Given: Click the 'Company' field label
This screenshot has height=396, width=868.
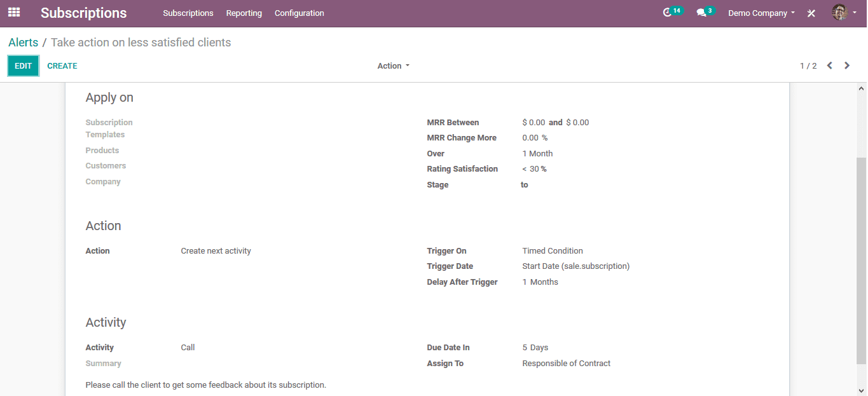Looking at the screenshot, I should 103,182.
